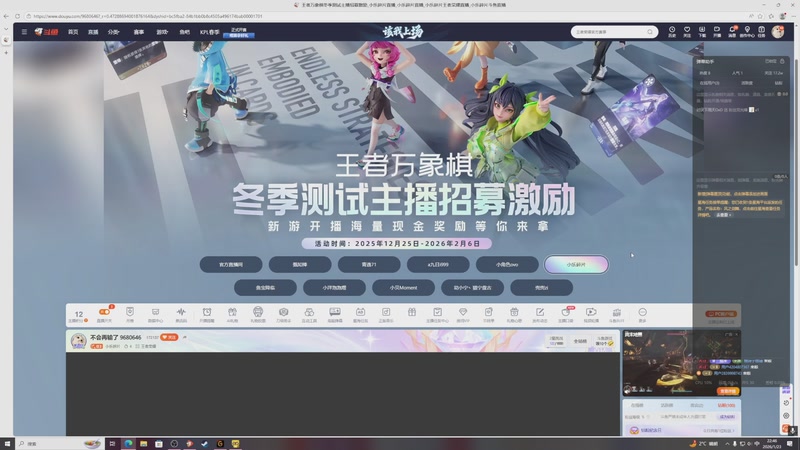Open File Explorer from the taskbar
Image resolution: width=800 pixels, height=450 pixels.
pyautogui.click(x=143, y=444)
